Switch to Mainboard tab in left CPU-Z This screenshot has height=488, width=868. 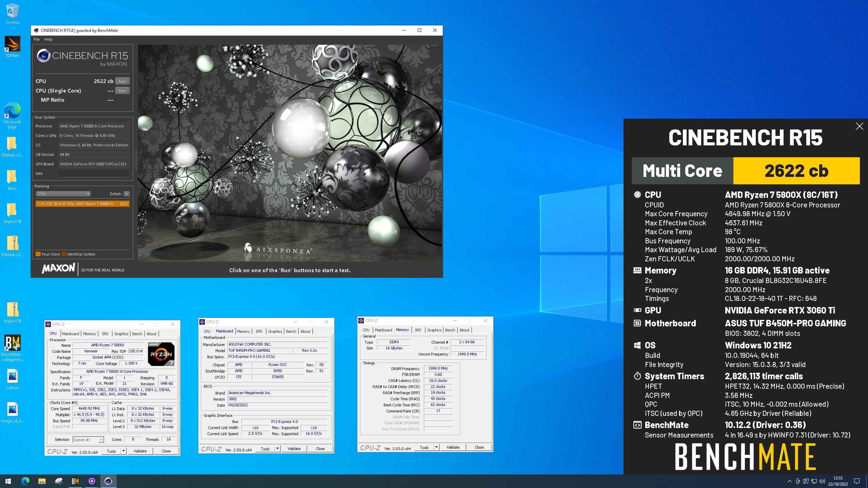(71, 334)
